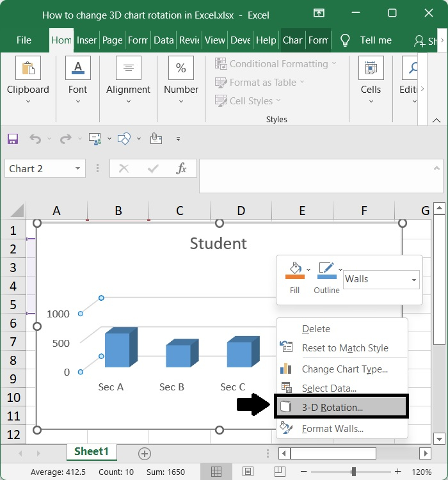Viewport: 448px width, 480px height.
Task: Collapse the ribbon with the chevron
Action: 436,120
